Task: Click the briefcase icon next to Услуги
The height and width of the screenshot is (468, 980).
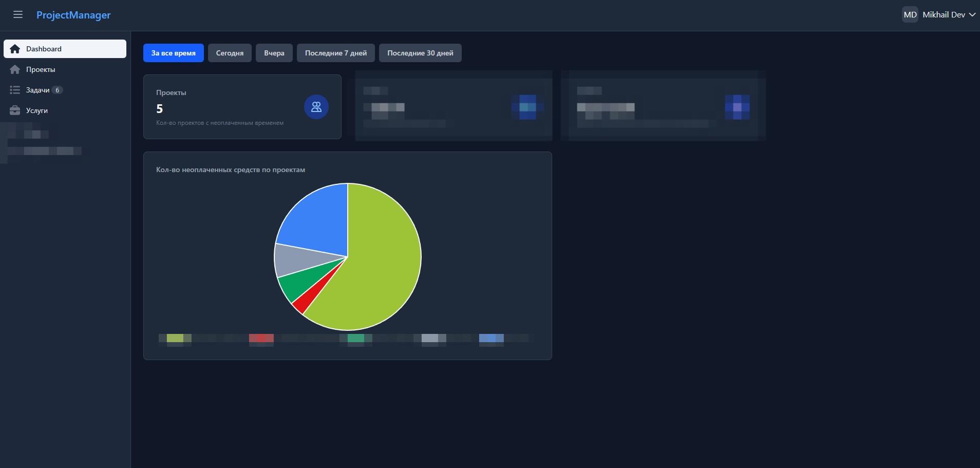Action: (15, 110)
